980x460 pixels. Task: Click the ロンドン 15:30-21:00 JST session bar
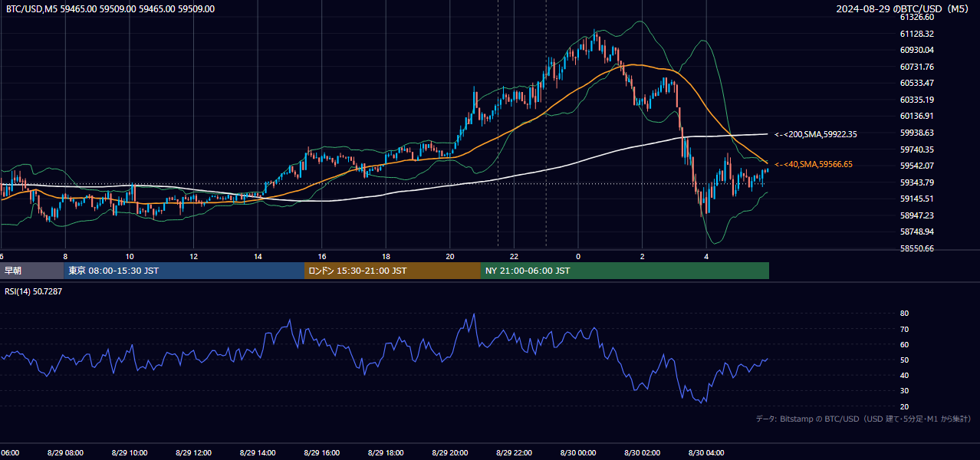393,271
